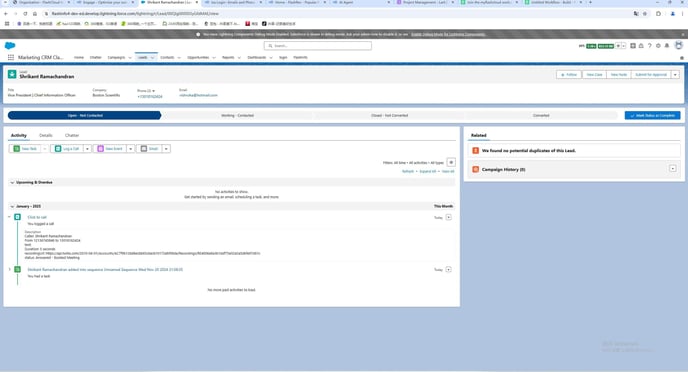This screenshot has width=688, height=372.
Task: Open the Setup gear icon in header
Action: tap(658, 46)
